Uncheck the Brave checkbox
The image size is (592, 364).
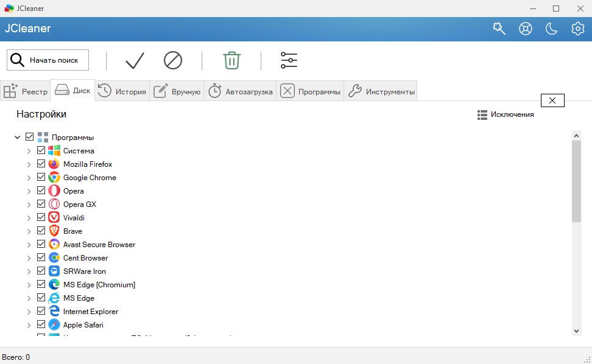pos(41,231)
